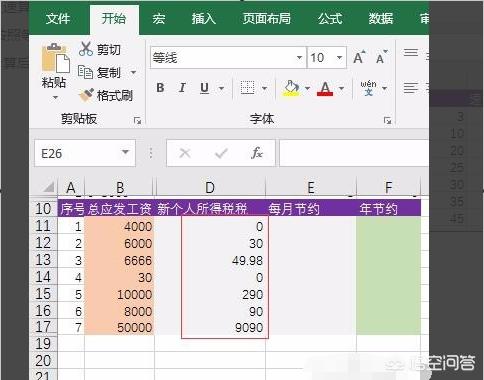Click the increase font size icon
The height and width of the screenshot is (380, 484).
(x=359, y=57)
